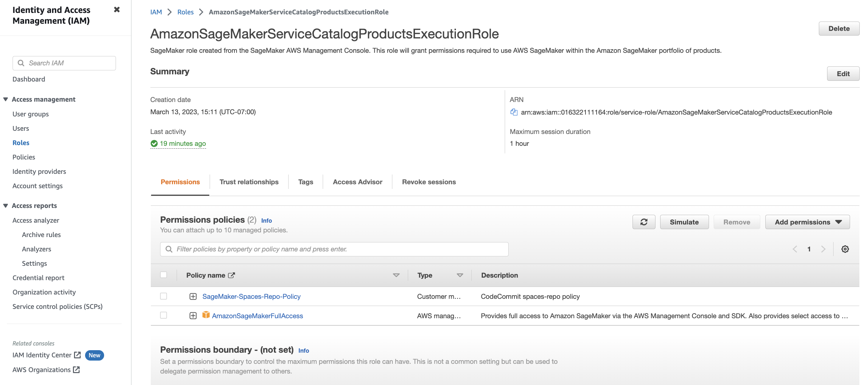Click the AWS Organizations external link icon

(76, 370)
